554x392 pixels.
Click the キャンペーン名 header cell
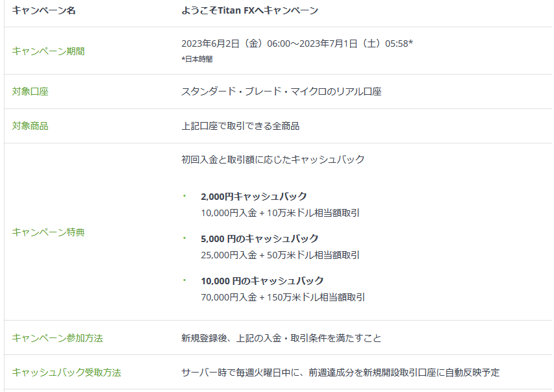pyautogui.click(x=44, y=10)
